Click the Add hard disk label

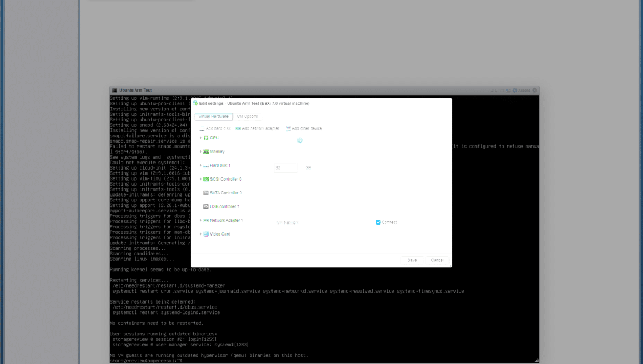pyautogui.click(x=218, y=128)
